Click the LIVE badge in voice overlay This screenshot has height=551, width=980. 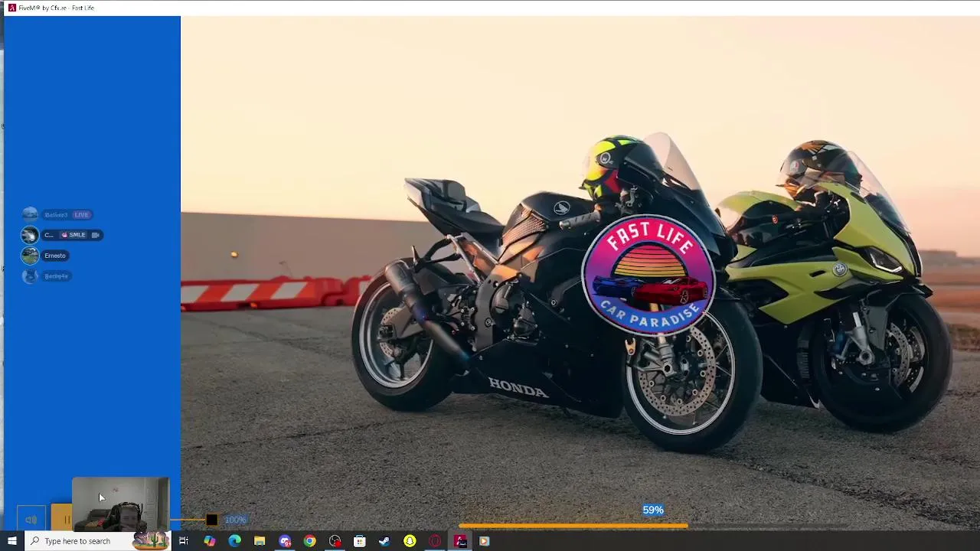(81, 215)
